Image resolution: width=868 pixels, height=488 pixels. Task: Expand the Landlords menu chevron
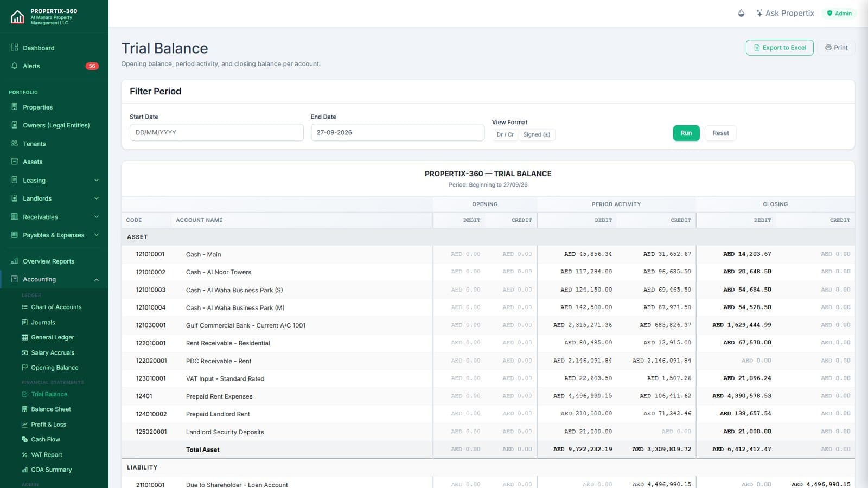coord(97,198)
